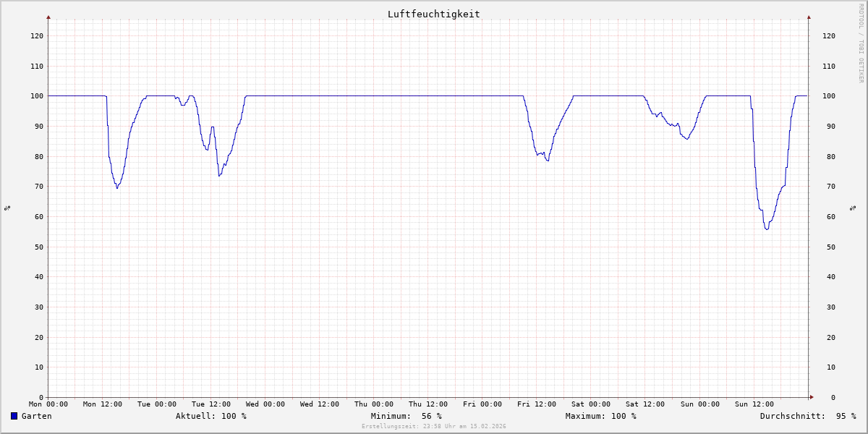Viewport: 868px width, 434px height.
Task: Click the Minimum: 56 % statistic
Action: (x=406, y=416)
